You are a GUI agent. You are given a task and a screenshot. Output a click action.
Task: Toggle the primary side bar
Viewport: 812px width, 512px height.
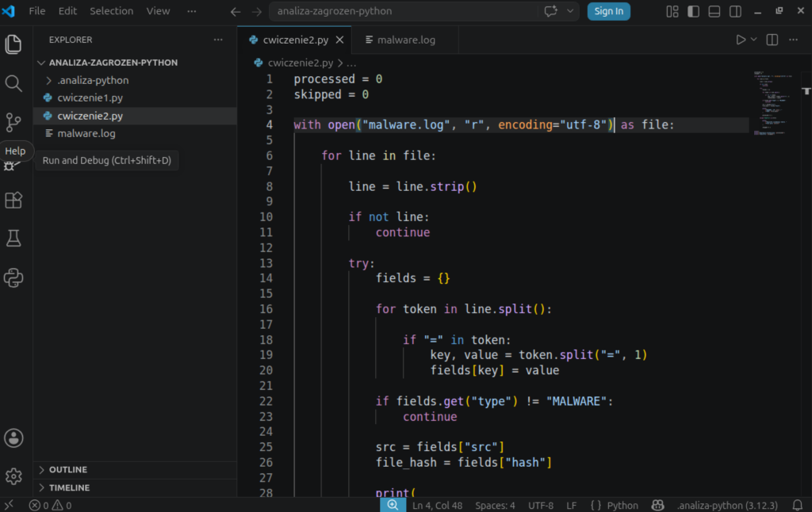693,11
